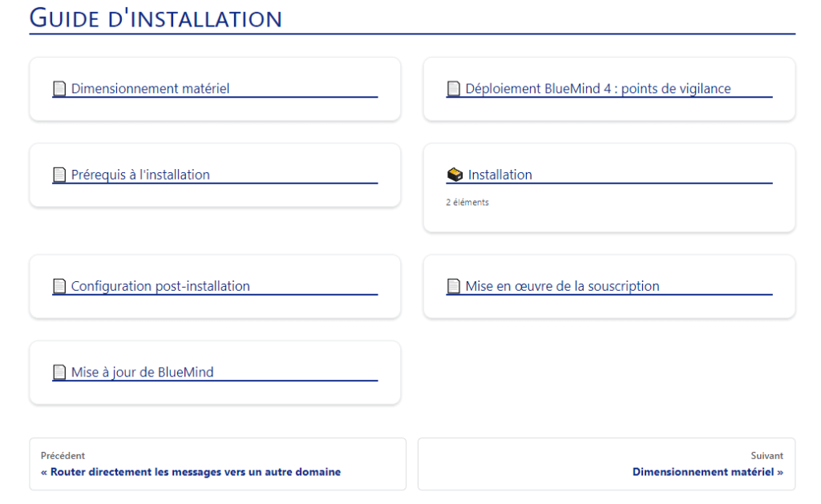Viewport: 821px width, 504px height.
Task: Click the document icon beside Prérequis à l'installation
Action: [59, 175]
